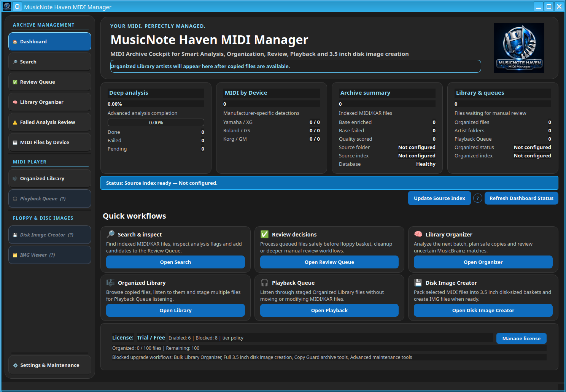Screen dimensions: 566x392
Task: Click the brain icon beside Library Organizer heading
Action: [418, 234]
